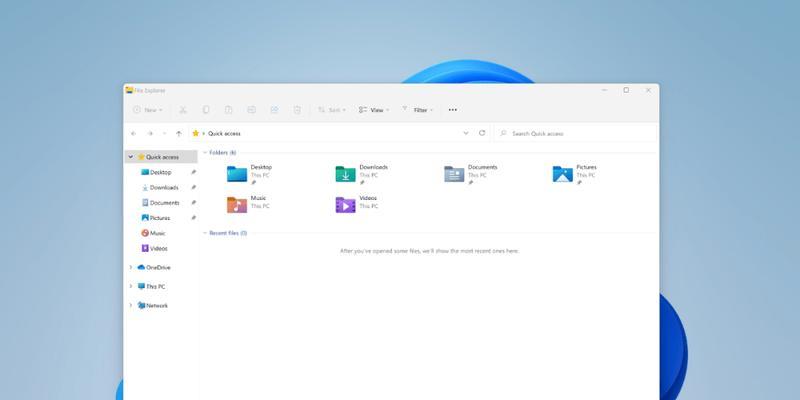This screenshot has width=800, height=400.
Task: Go up one level arrow
Action: (179, 133)
